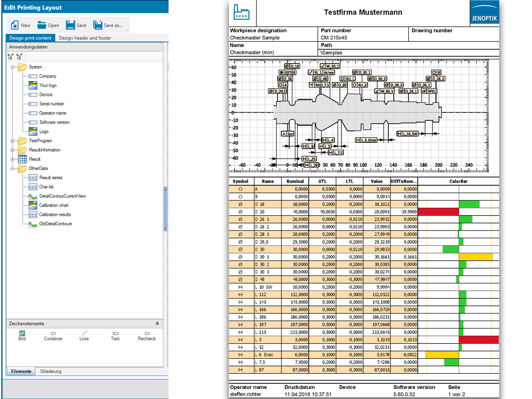Pick the Rechteck drawing element
532x399 pixels.
click(147, 336)
